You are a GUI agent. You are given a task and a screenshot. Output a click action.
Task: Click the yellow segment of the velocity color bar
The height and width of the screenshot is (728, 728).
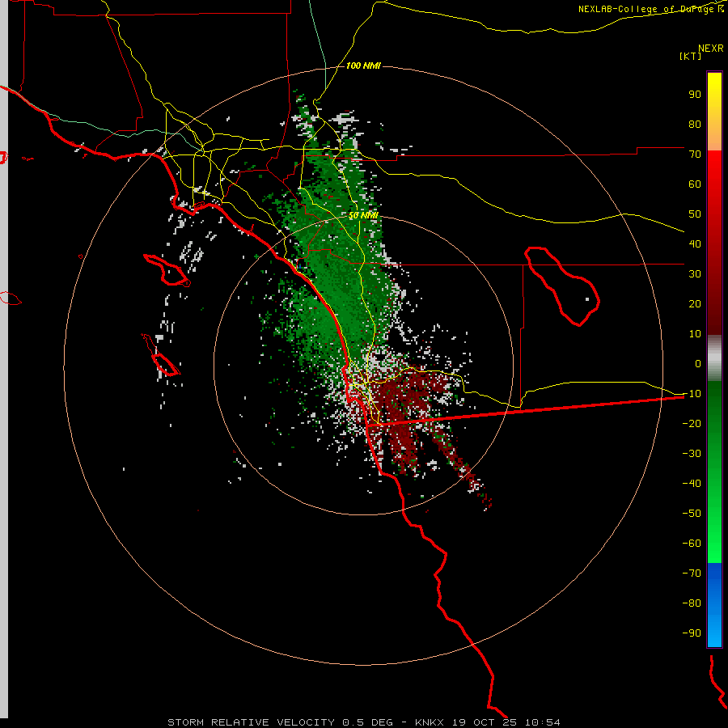(714, 112)
